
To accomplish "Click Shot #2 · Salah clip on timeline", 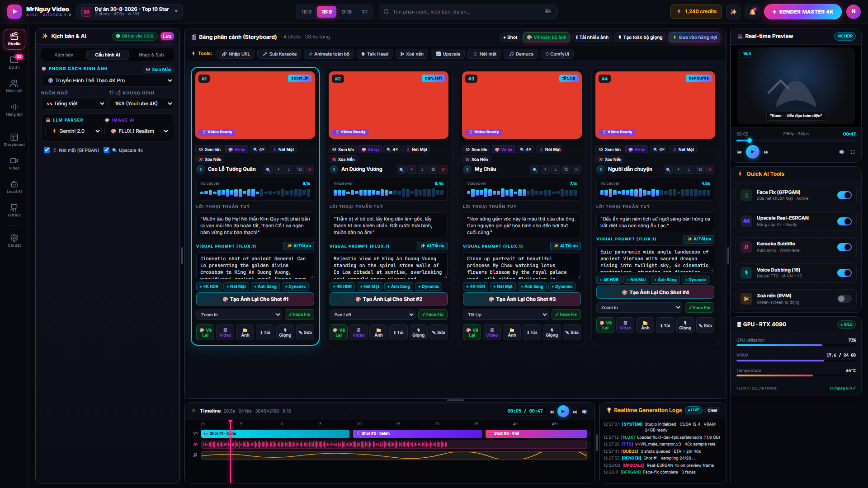I will [x=417, y=433].
